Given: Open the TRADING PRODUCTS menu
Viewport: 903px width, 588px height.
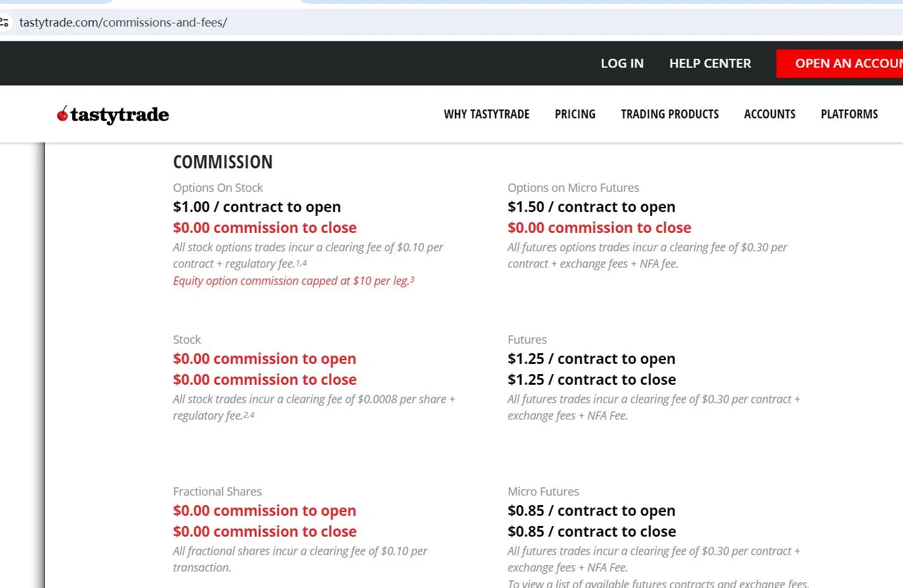Looking at the screenshot, I should (669, 114).
